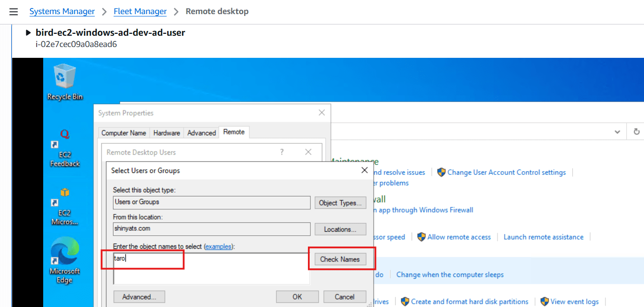The width and height of the screenshot is (644, 307).
Task: Open Change when the computer sleeps
Action: point(450,275)
